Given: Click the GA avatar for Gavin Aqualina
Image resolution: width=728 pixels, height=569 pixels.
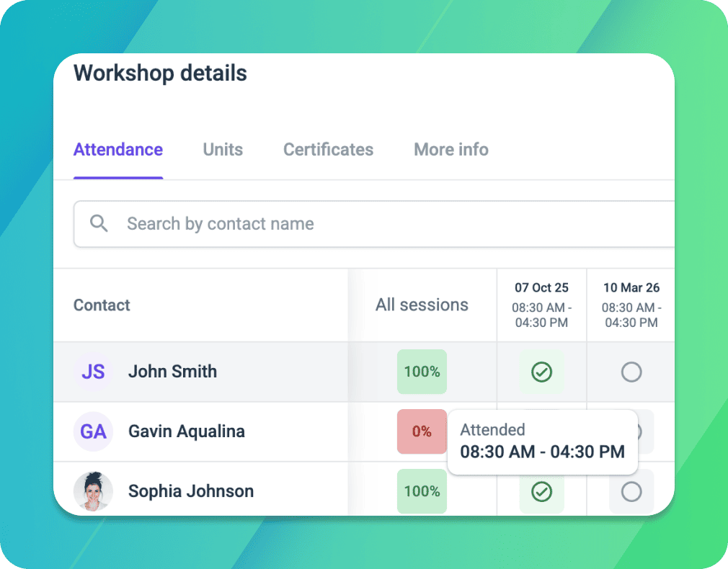Looking at the screenshot, I should (93, 431).
